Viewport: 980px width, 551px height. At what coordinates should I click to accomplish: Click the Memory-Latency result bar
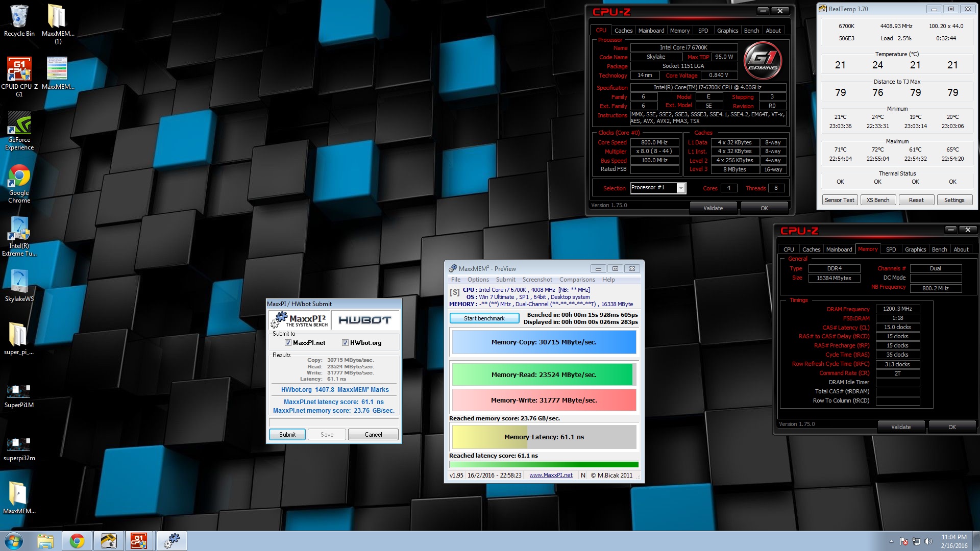tap(544, 437)
